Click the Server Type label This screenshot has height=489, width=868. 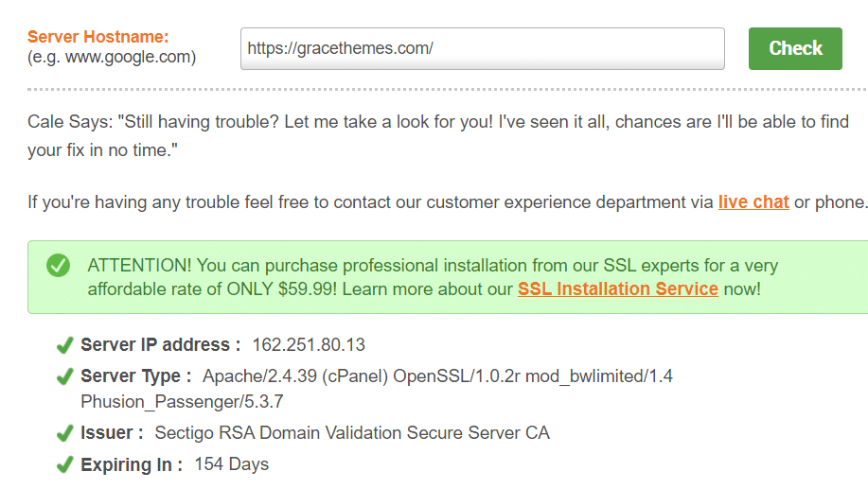(x=136, y=376)
